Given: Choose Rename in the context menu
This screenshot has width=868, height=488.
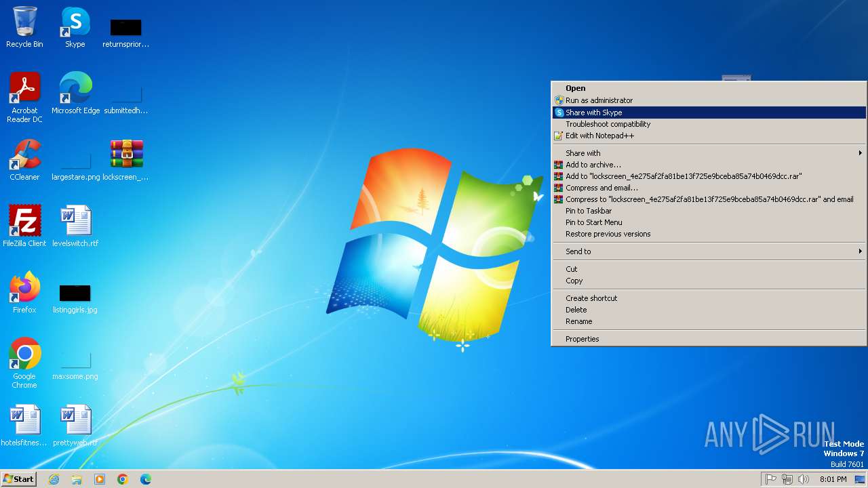Looking at the screenshot, I should coord(709,321).
